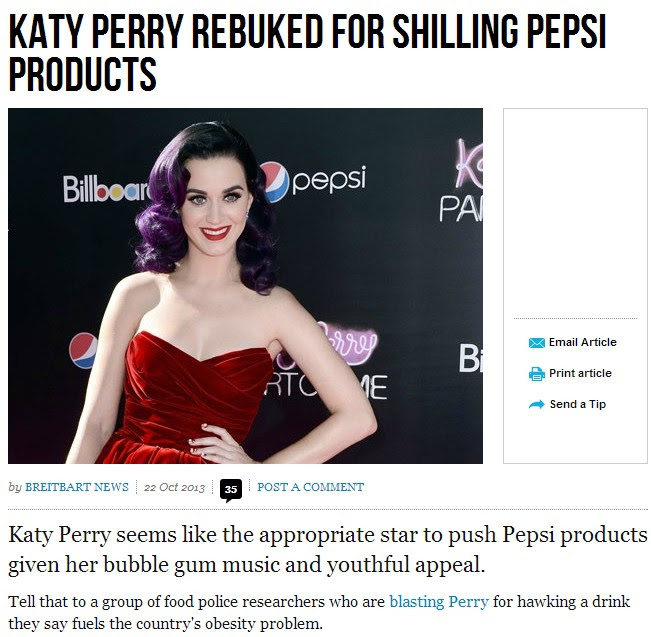Click the Email Article envelope icon

click(536, 343)
